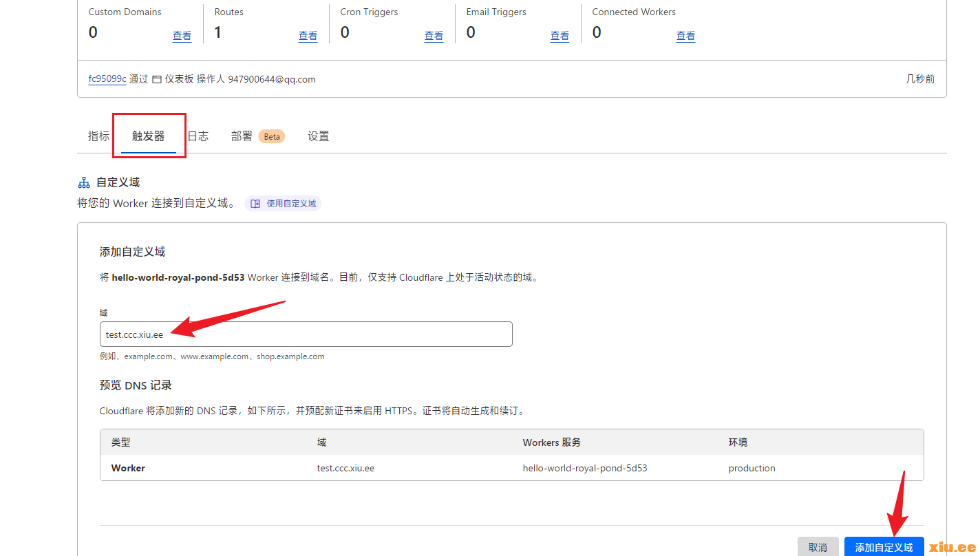
Task: Click 查看 under Email Triggers
Action: (x=560, y=36)
